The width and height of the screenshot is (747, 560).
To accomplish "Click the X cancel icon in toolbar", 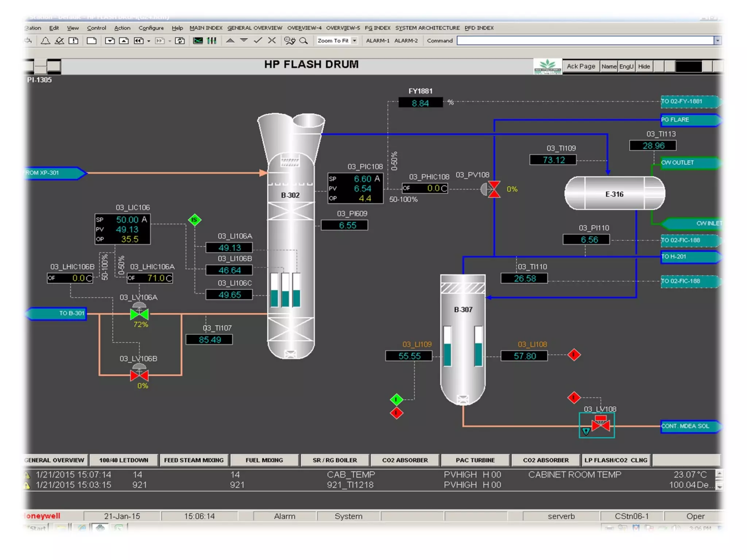I will pos(272,40).
